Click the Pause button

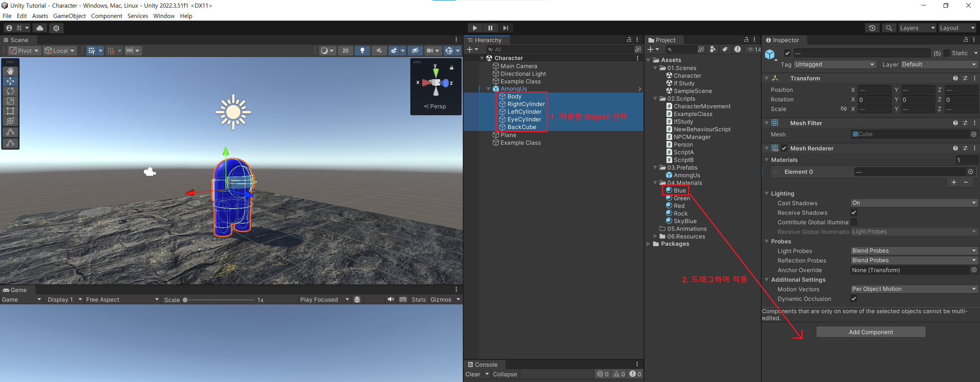[x=490, y=28]
